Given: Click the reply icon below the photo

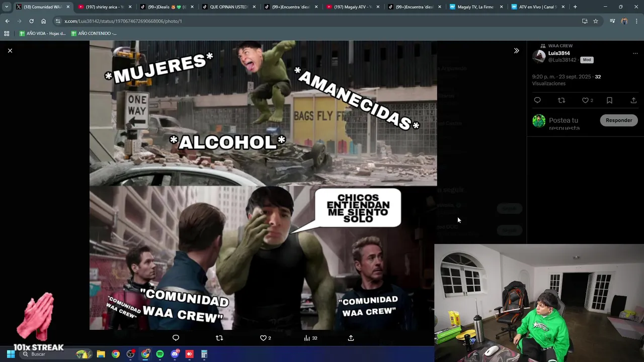Looking at the screenshot, I should pyautogui.click(x=176, y=338).
